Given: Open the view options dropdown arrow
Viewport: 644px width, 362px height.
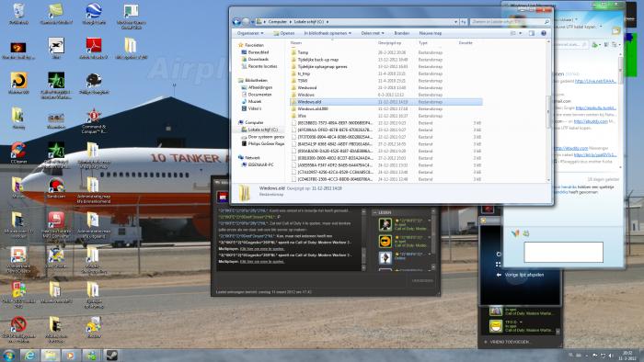Looking at the screenshot, I should 521,33.
